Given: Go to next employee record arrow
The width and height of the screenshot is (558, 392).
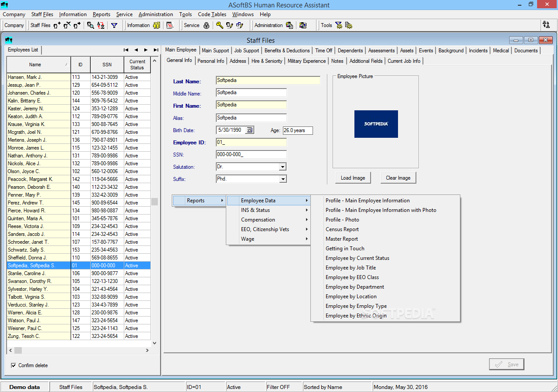Looking at the screenshot, I should [146, 50].
